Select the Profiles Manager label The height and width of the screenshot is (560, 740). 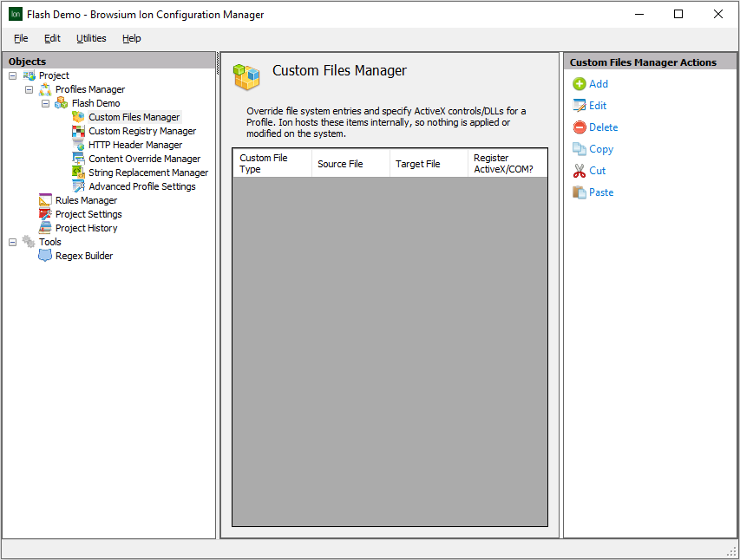(90, 89)
